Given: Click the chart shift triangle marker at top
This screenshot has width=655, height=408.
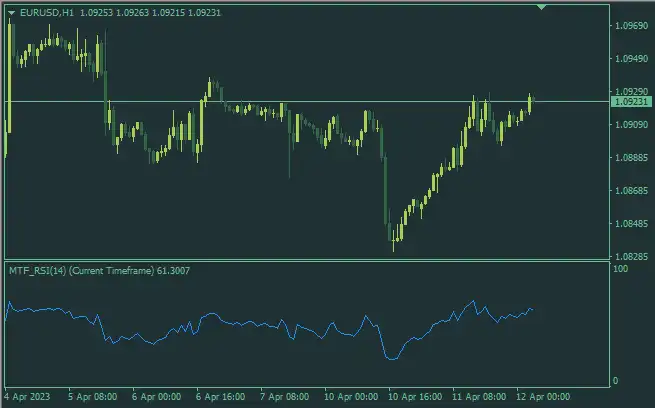Looking at the screenshot, I should (541, 7).
